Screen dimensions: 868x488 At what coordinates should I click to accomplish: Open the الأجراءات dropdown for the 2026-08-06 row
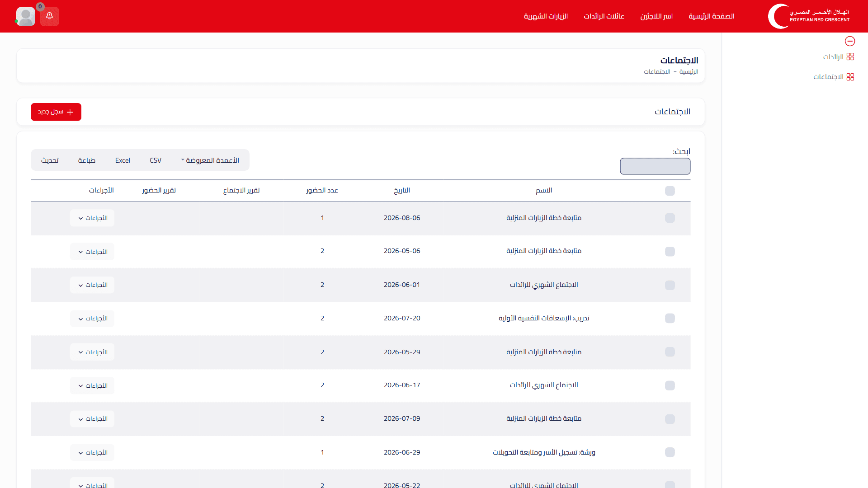tap(92, 218)
